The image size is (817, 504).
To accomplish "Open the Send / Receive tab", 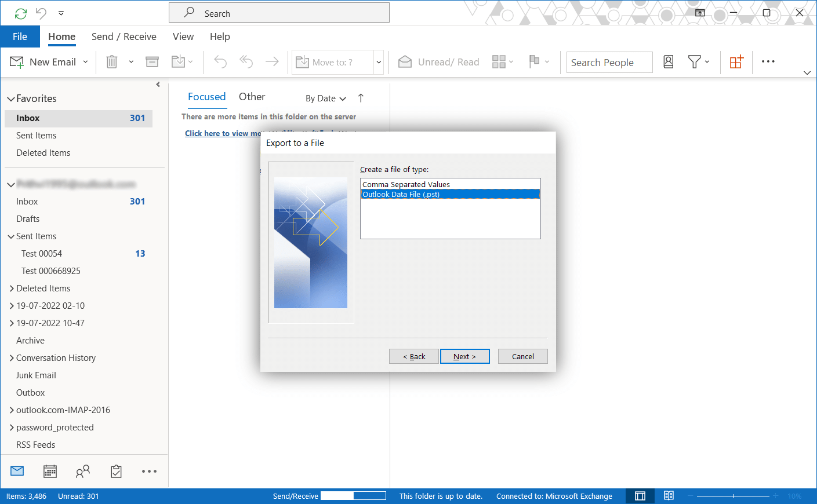I will 124,36.
